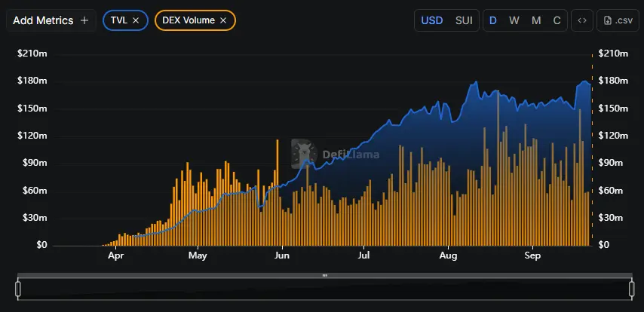This screenshot has height=312, width=644.
Task: Open the embed code icon
Action: tap(582, 20)
